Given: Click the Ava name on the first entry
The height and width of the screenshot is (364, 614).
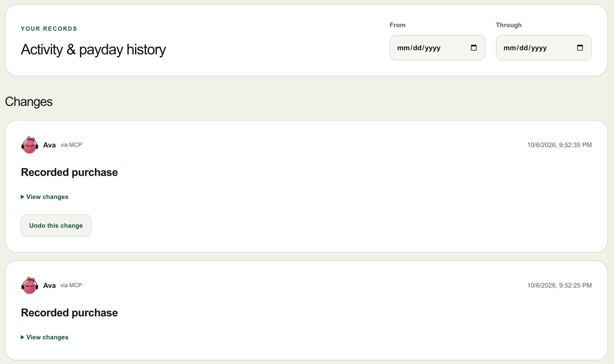Looking at the screenshot, I should tap(49, 145).
